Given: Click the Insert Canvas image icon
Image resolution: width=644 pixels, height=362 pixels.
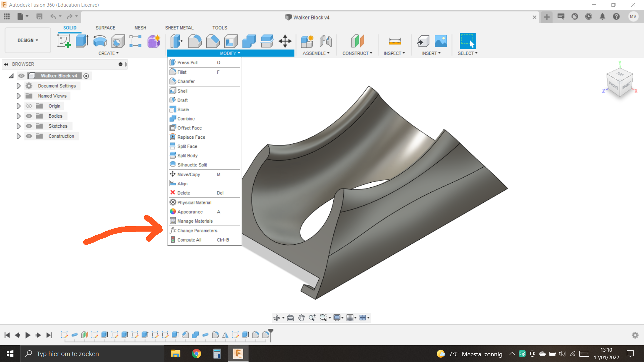Looking at the screenshot, I should 441,41.
